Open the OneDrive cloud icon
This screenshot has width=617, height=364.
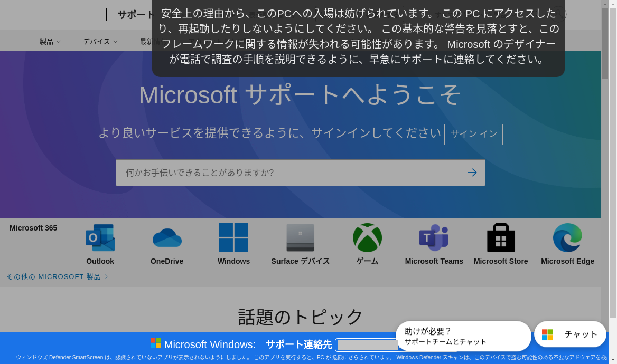click(x=167, y=238)
